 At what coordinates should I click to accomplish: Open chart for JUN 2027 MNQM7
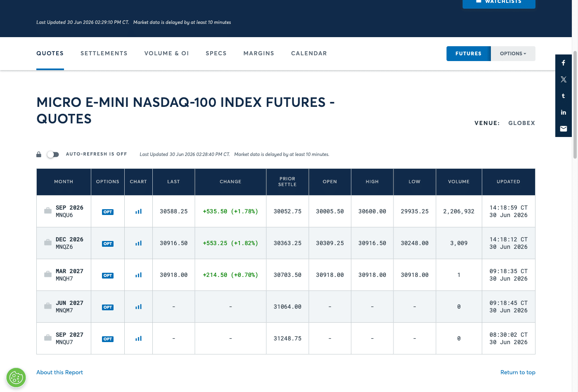click(138, 307)
